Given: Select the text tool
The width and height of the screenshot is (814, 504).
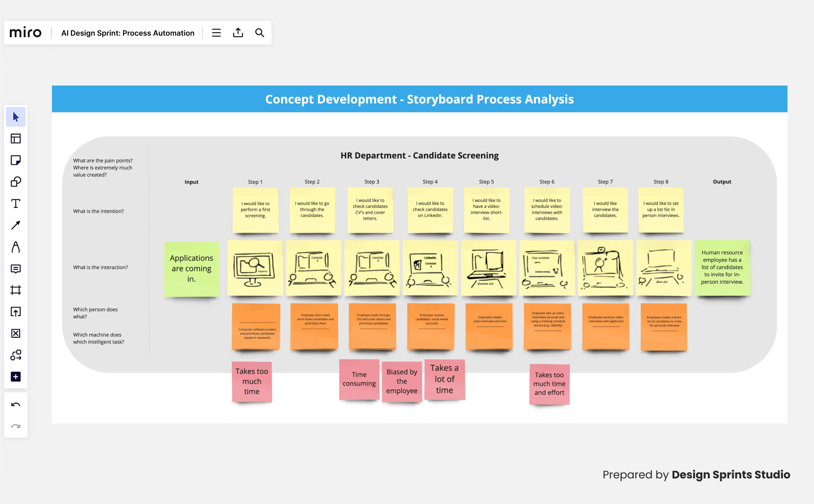Looking at the screenshot, I should pyautogui.click(x=16, y=203).
